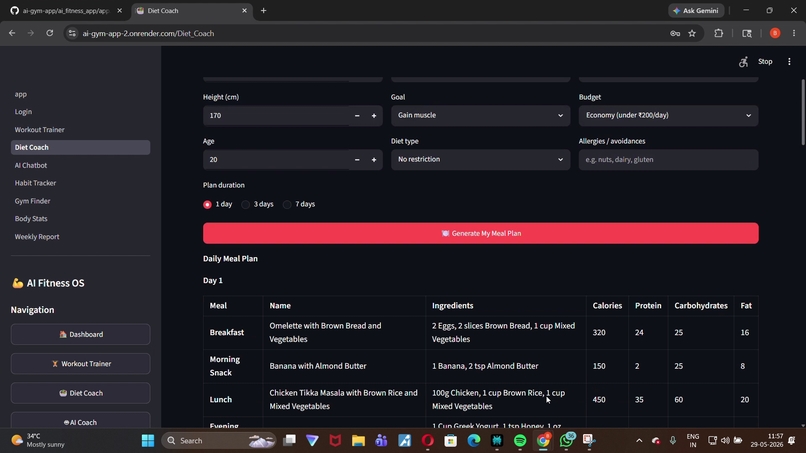This screenshot has height=453, width=806.
Task: Click the Diet Coach navigation button
Action: (x=81, y=393)
